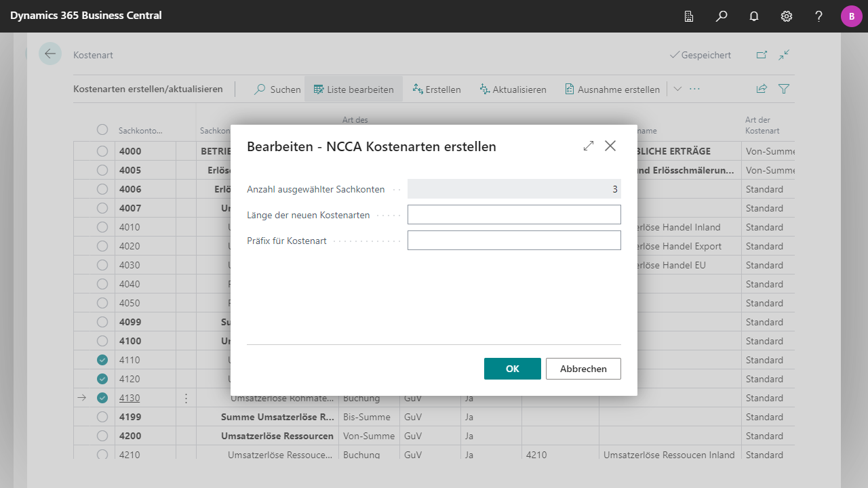This screenshot has height=488, width=868.
Task: Choose the Ausnahme erstellen action
Action: (x=612, y=89)
